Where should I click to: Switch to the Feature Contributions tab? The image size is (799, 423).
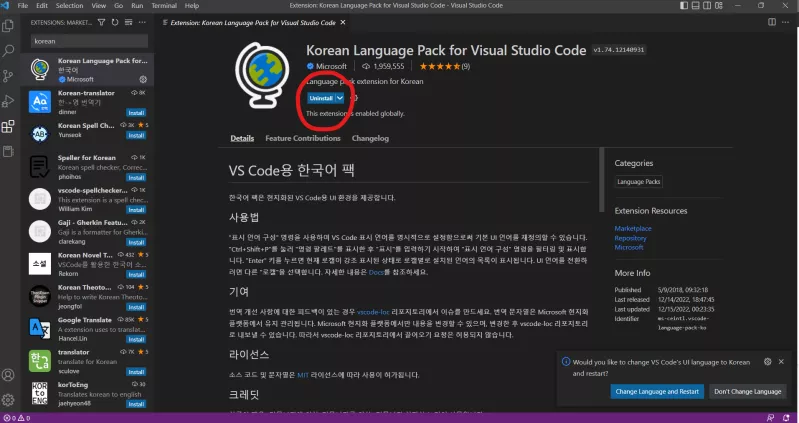click(x=303, y=138)
